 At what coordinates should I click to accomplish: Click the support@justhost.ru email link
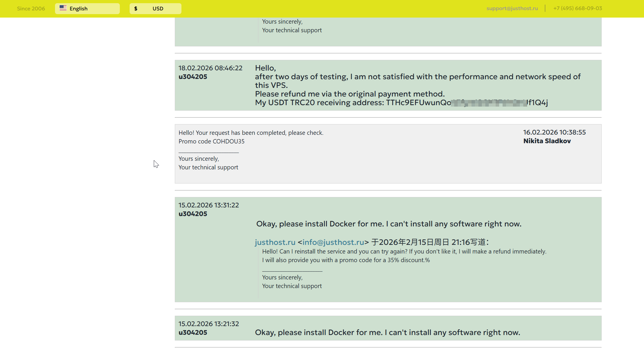tap(512, 8)
